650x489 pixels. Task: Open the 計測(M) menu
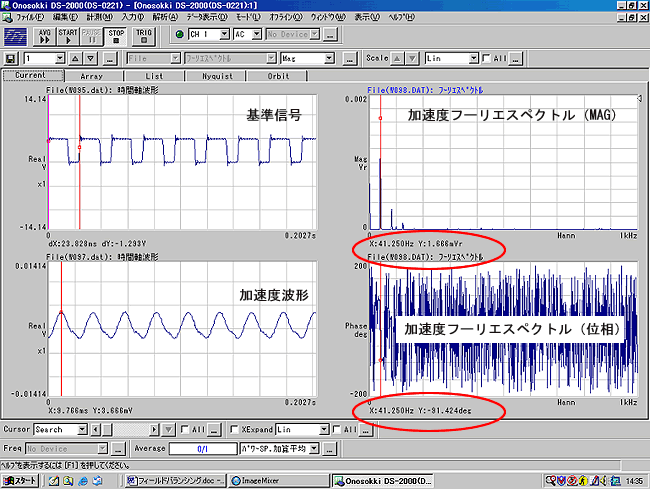99,17
